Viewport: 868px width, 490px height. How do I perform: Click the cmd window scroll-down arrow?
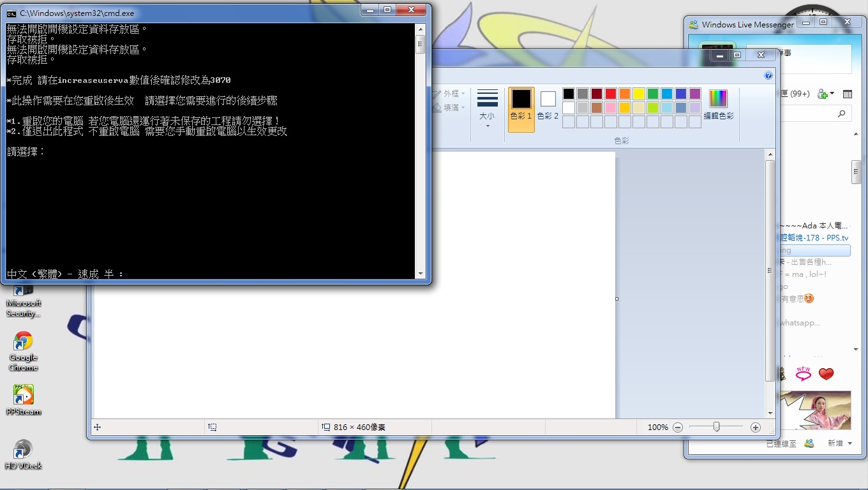(420, 274)
